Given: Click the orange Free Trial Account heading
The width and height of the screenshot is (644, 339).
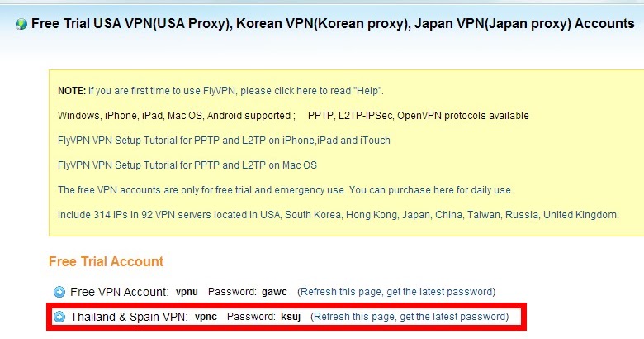Looking at the screenshot, I should [106, 261].
